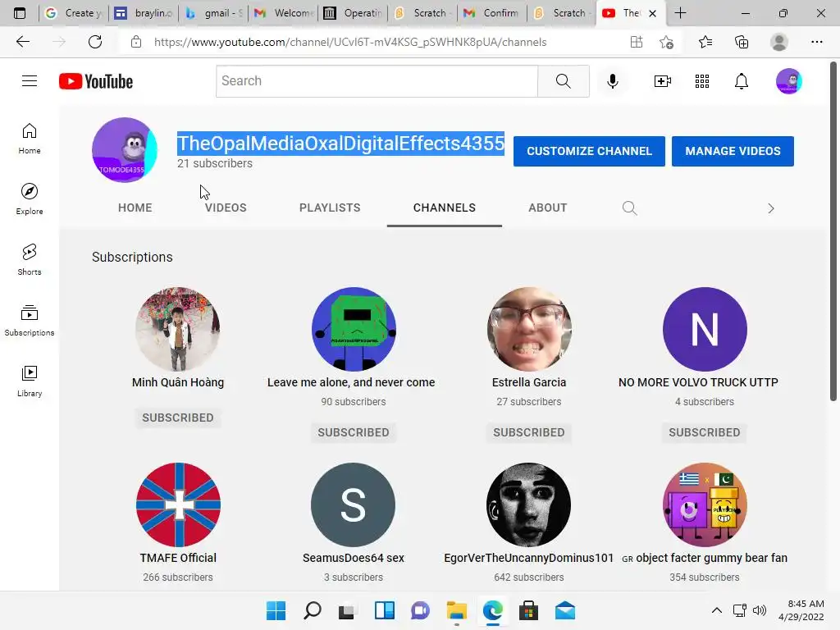Open Library in the sidebar
840x630 pixels.
tap(30, 381)
